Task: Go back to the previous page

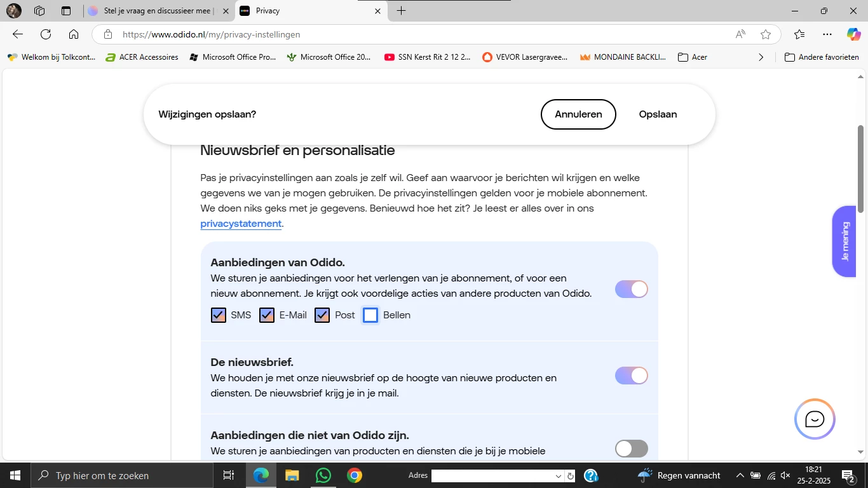Action: click(x=18, y=34)
